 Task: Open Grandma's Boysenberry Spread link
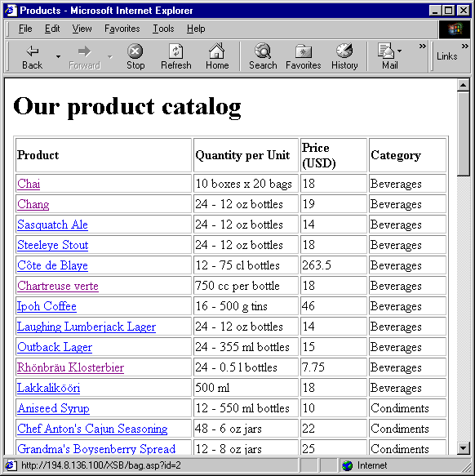pyautogui.click(x=96, y=449)
